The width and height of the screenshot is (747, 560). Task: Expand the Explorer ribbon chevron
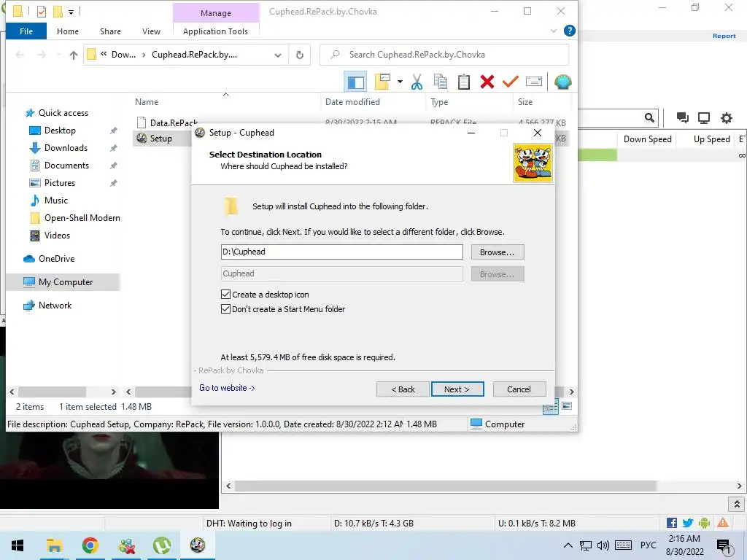pyautogui.click(x=554, y=31)
